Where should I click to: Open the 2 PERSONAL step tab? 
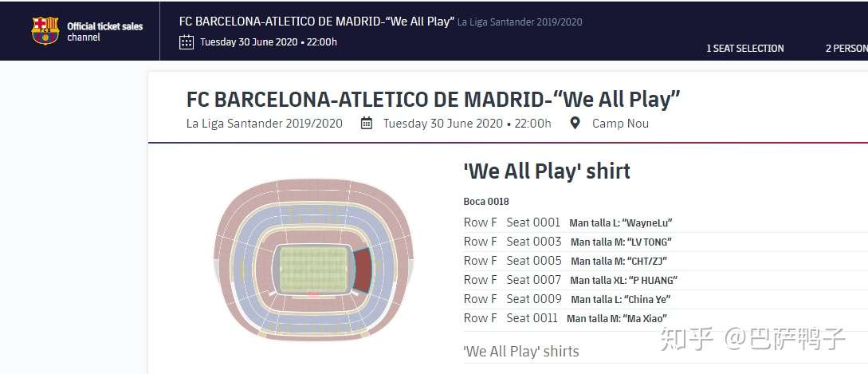coord(846,48)
